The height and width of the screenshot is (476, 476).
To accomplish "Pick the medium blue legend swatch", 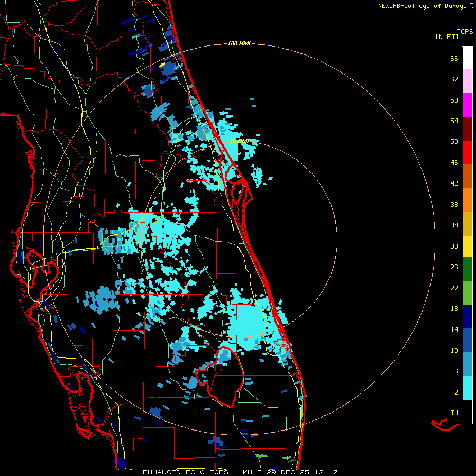I will (x=467, y=340).
